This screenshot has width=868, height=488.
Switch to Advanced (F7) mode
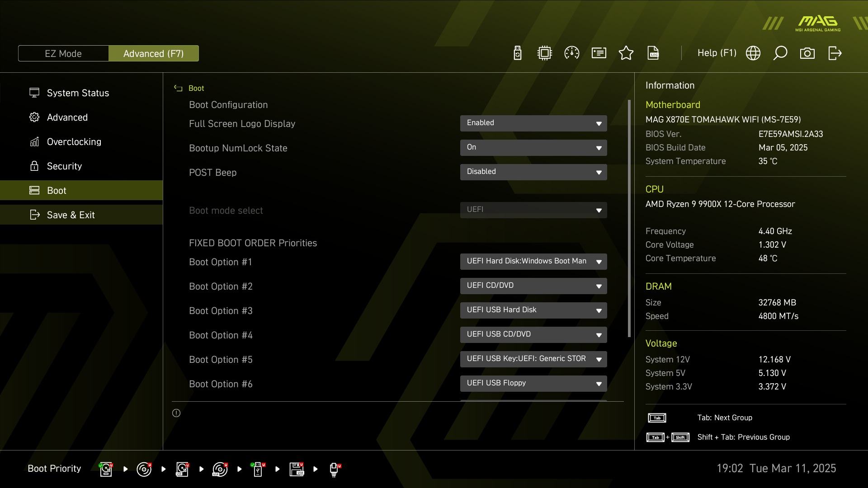(154, 53)
